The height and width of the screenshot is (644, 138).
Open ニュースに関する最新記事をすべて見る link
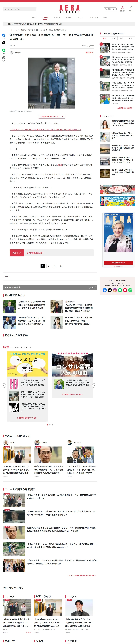[x=82, y=576]
